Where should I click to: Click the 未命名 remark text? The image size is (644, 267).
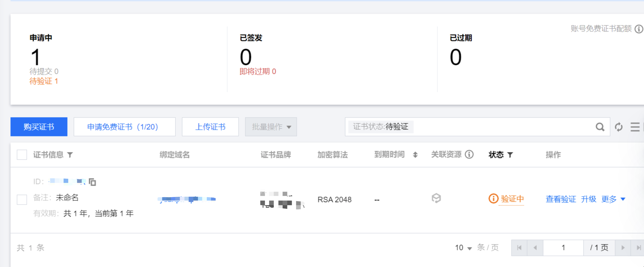(x=67, y=197)
